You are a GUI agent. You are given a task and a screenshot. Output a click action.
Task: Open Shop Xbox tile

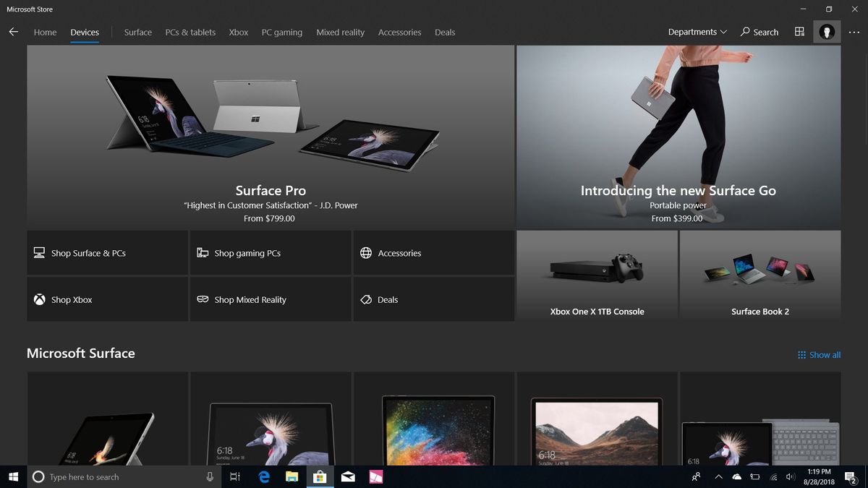click(107, 299)
